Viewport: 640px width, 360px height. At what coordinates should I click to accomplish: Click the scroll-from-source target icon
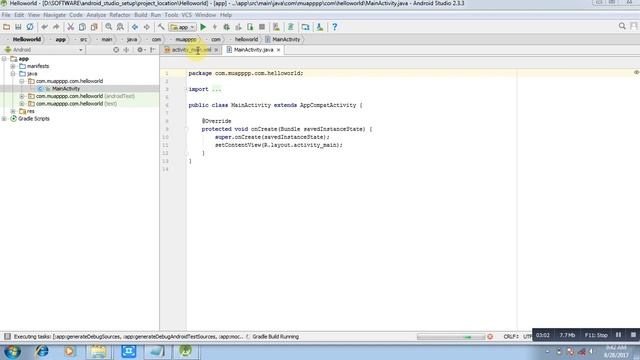(116, 50)
